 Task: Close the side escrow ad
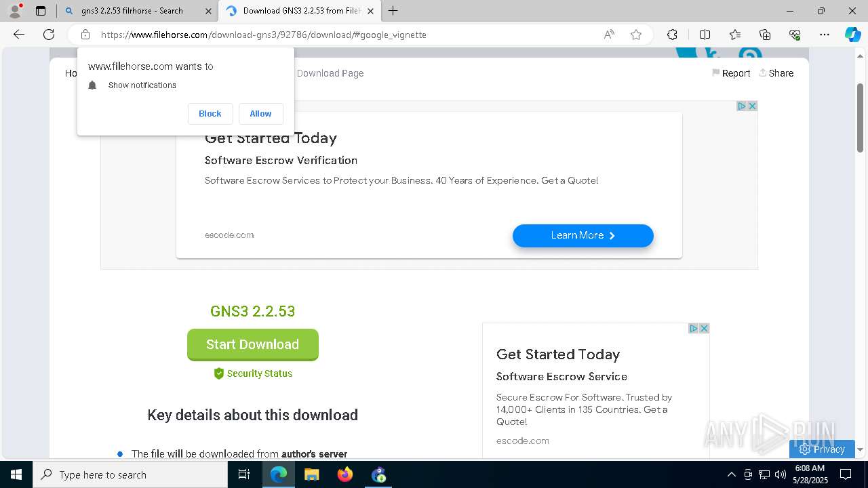[704, 328]
